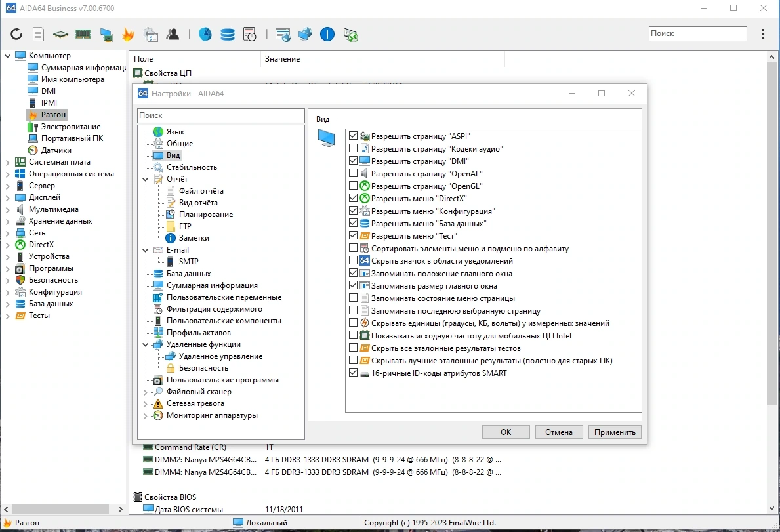
Task: Uncheck Разрешить страницу "ASPI"
Action: point(353,136)
